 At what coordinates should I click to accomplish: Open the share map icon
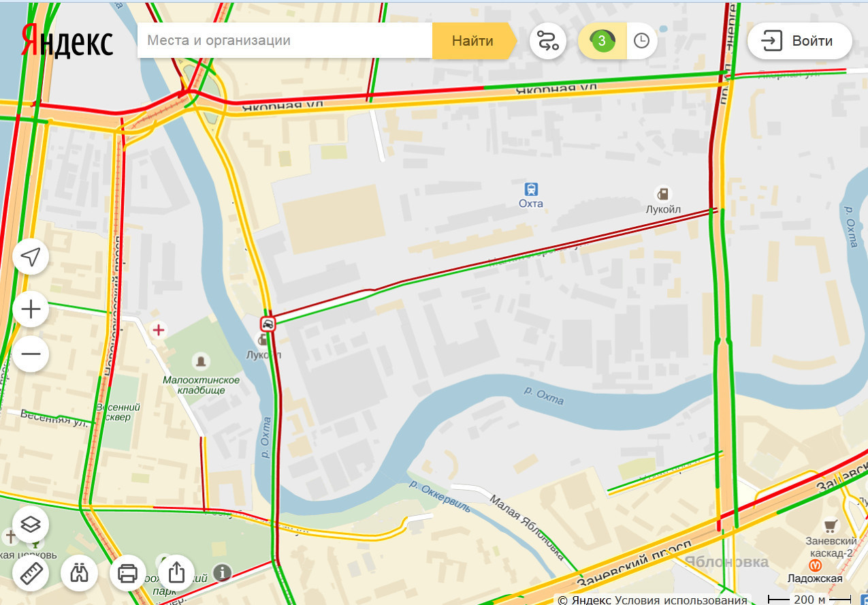pos(176,572)
